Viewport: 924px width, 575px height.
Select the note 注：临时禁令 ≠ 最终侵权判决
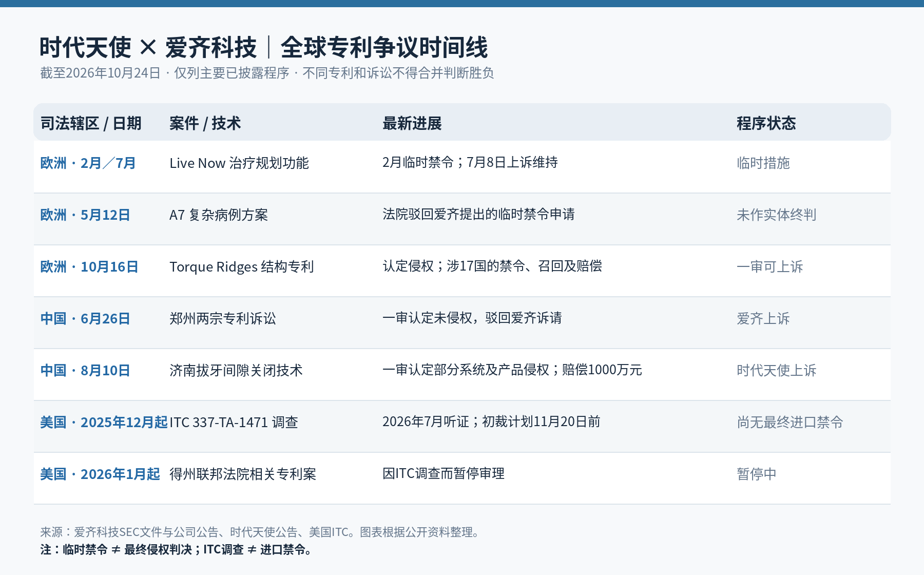click(x=177, y=550)
